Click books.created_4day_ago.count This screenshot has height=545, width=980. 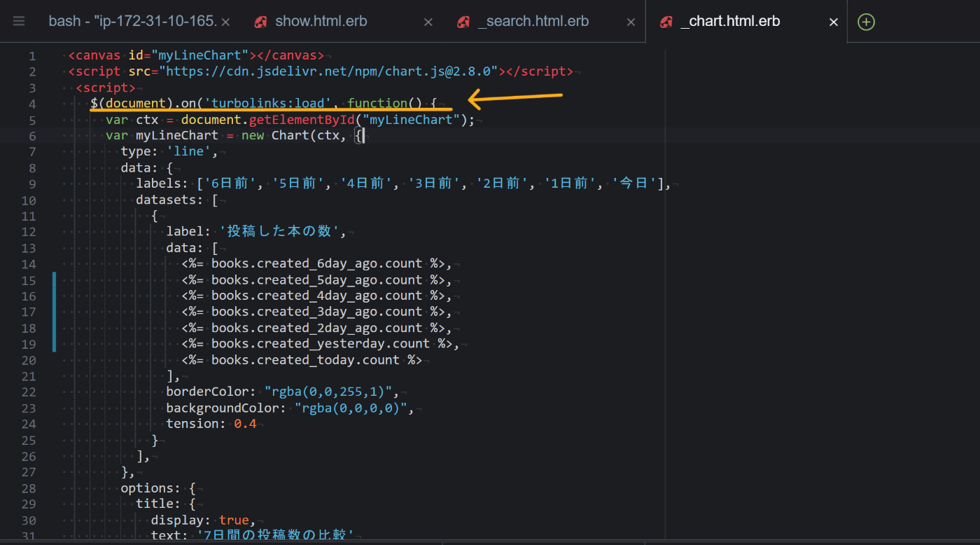pyautogui.click(x=316, y=296)
